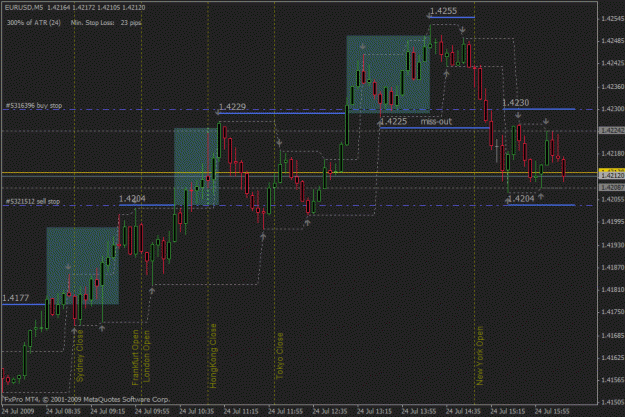Viewport: 625px width, 417px height.
Task: Click the 1.41870 price scale value
Action: (612, 268)
